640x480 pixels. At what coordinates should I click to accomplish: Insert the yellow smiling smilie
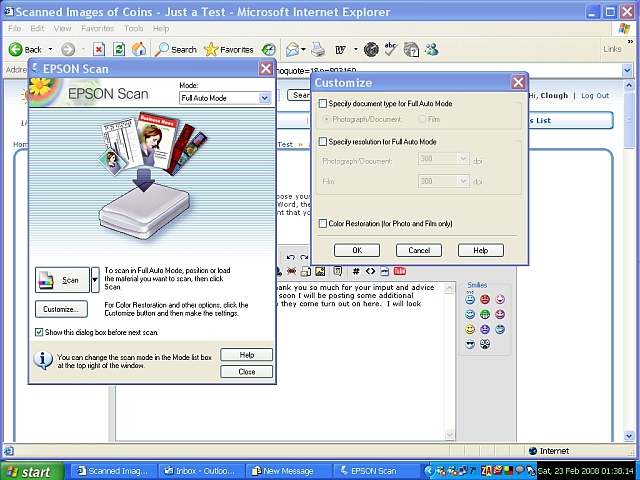tap(470, 329)
